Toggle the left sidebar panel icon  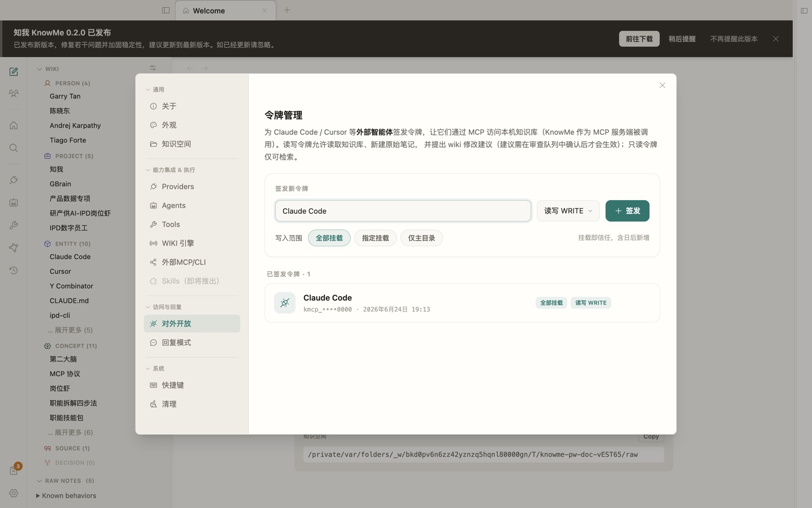[166, 10]
